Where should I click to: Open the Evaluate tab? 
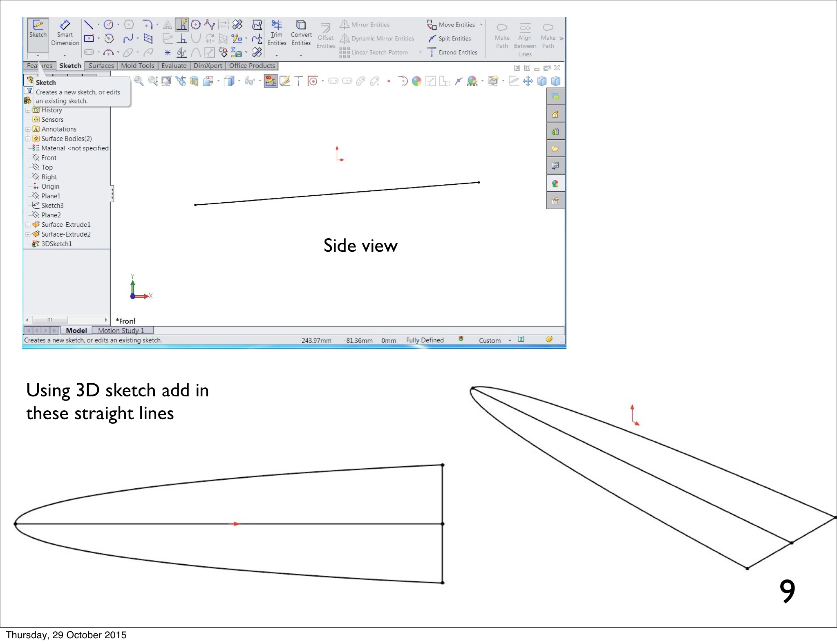click(174, 66)
